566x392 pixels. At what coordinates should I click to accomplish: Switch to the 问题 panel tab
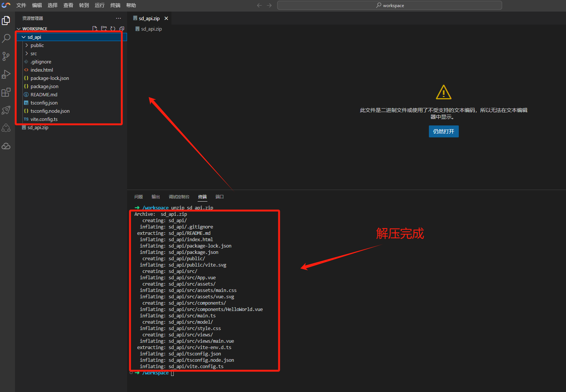coord(139,197)
